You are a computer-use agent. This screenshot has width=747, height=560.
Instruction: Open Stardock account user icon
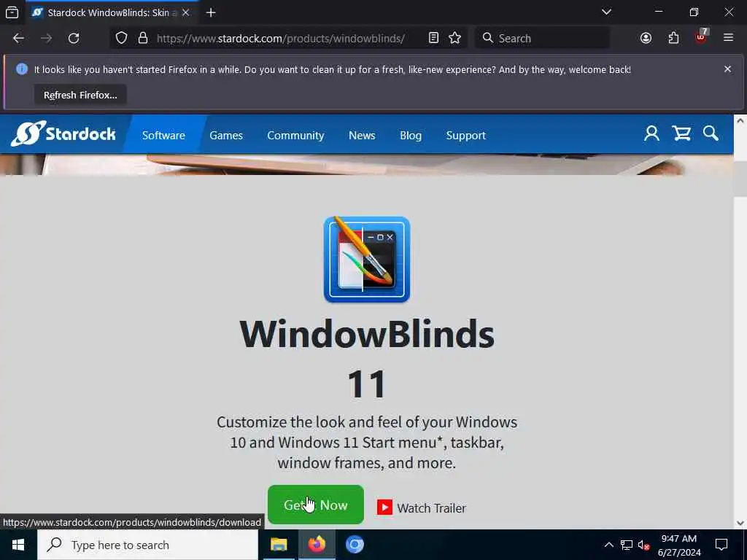(651, 134)
